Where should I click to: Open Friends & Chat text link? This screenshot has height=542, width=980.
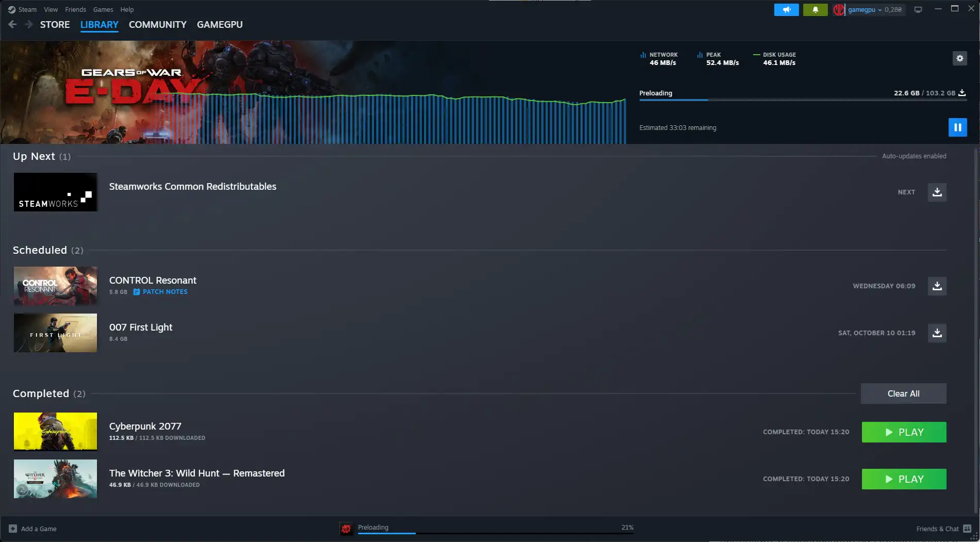coord(937,529)
